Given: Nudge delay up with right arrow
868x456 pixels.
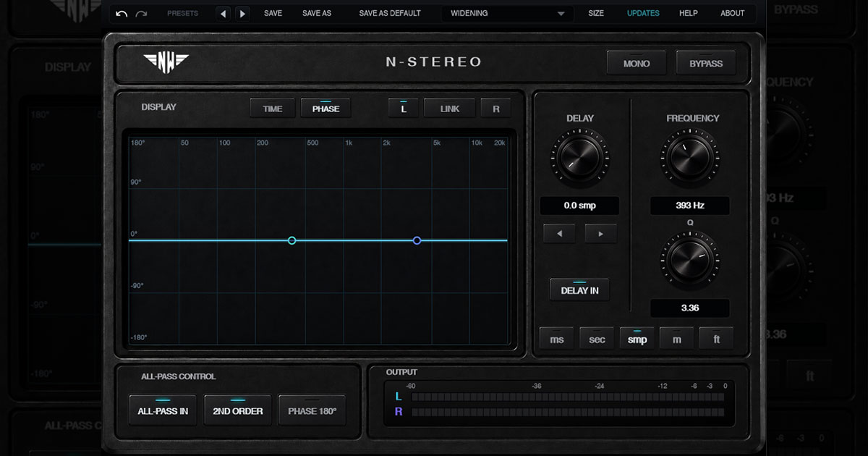Looking at the screenshot, I should click(x=600, y=233).
